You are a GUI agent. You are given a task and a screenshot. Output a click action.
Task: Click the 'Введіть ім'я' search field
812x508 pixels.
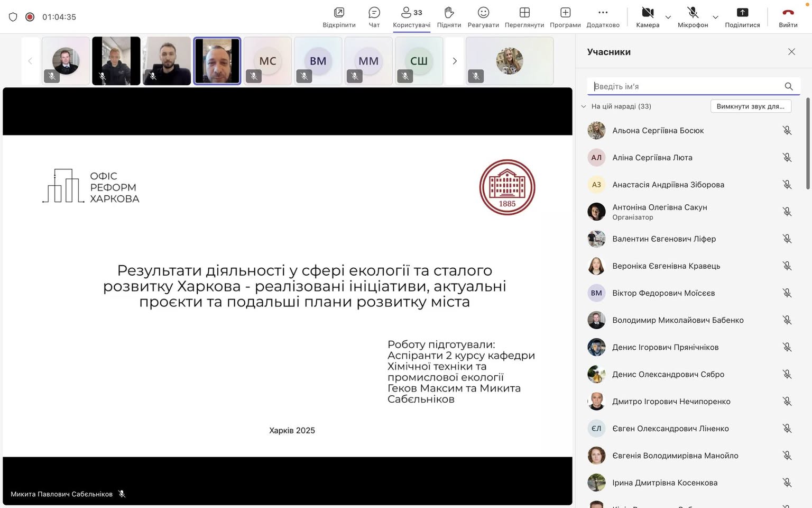tap(686, 86)
